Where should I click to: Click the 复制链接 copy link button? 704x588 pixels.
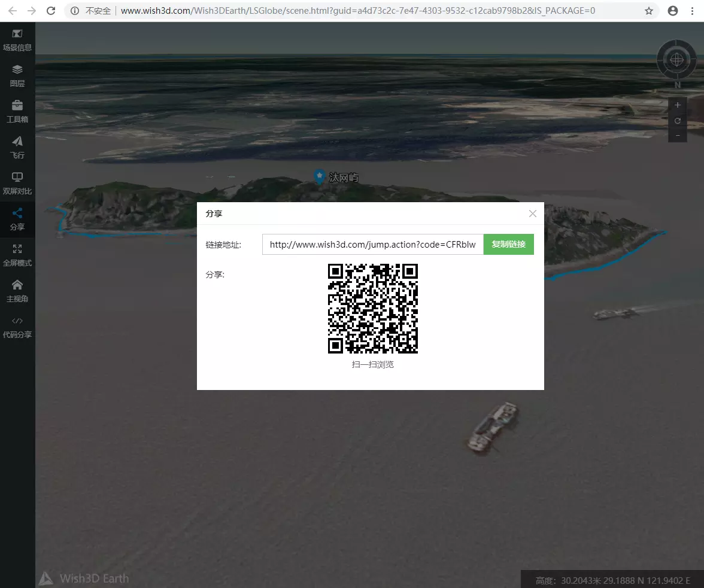(508, 244)
